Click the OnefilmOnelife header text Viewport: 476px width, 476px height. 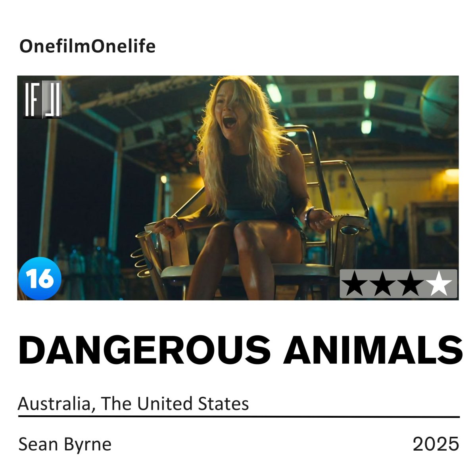87,46
